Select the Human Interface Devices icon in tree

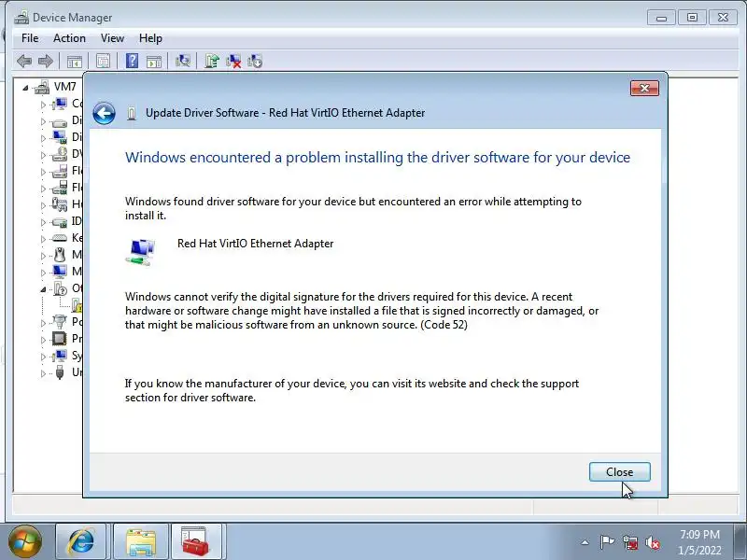click(60, 204)
